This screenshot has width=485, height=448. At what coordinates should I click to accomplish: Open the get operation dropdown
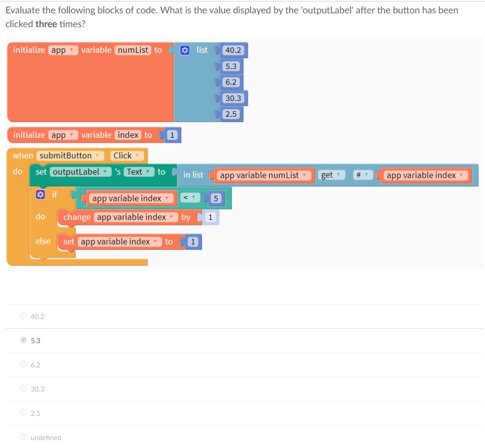(x=331, y=175)
